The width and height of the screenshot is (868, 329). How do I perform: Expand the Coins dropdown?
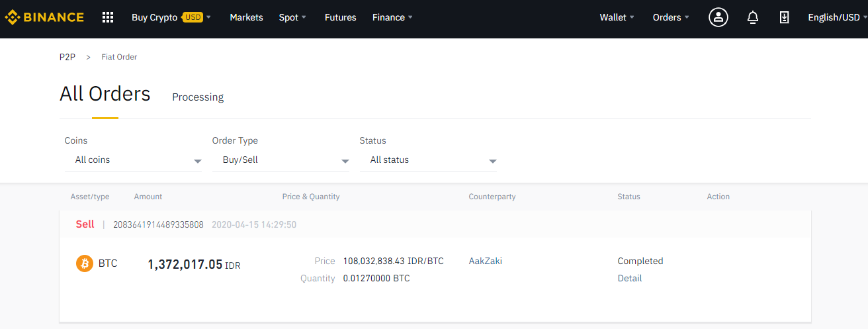[x=133, y=160]
